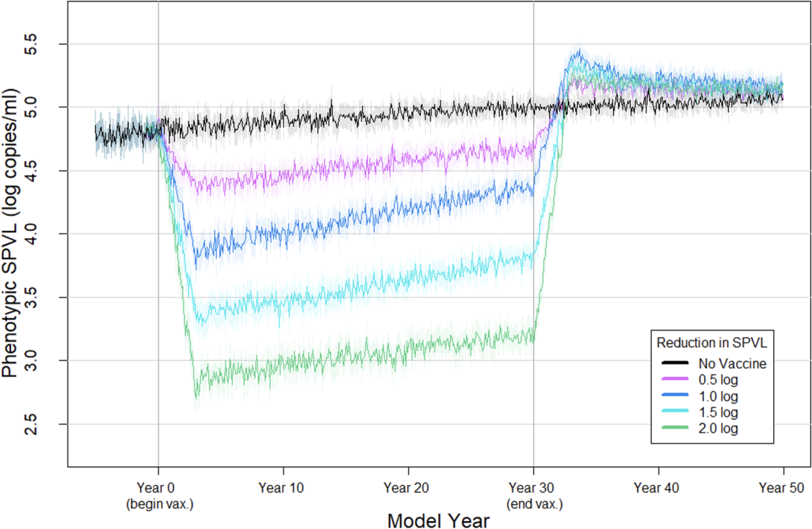Click the 4.5 y-axis tick label
812x529 pixels.
(31, 170)
